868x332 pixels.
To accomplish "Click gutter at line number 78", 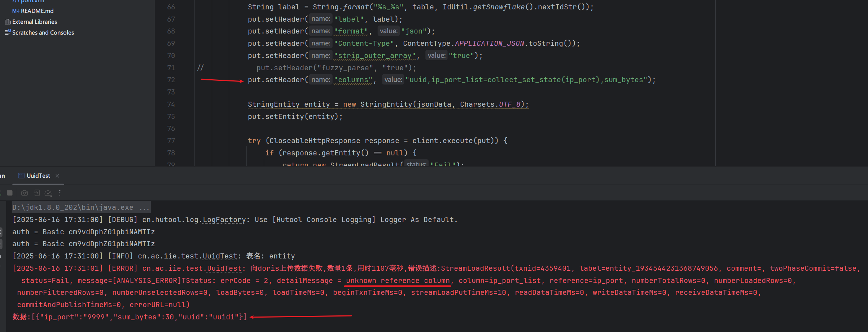I will coord(171,153).
